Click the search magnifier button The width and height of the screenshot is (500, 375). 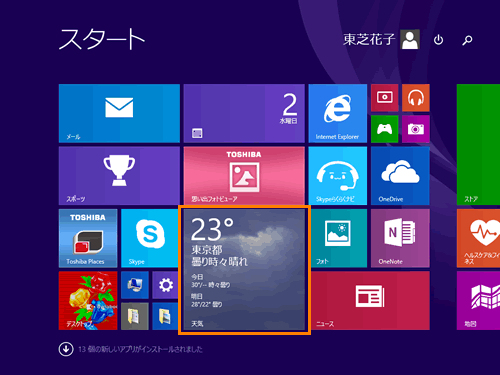[467, 40]
